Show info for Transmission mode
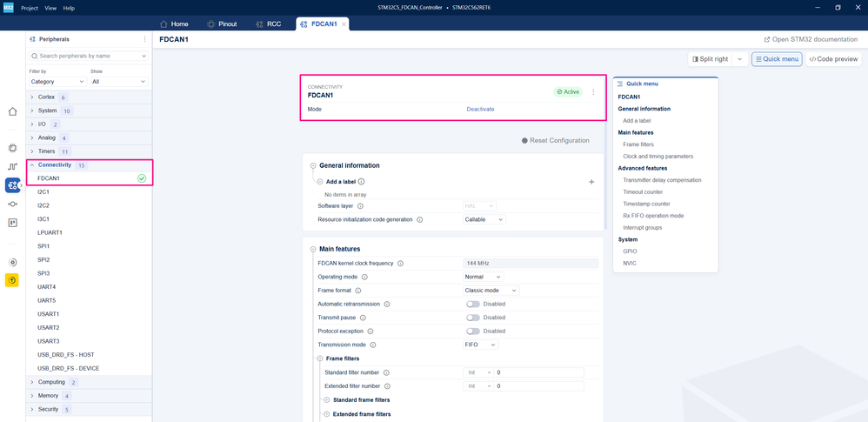The height and width of the screenshot is (422, 868). coord(373,345)
